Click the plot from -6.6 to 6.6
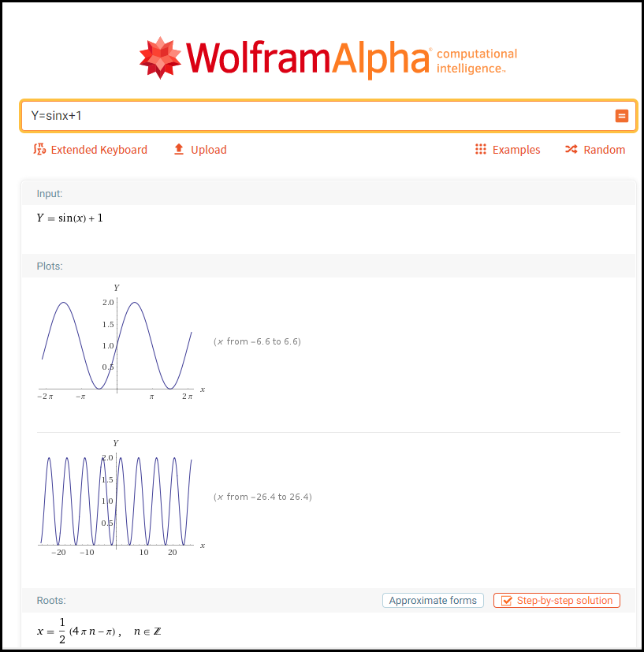This screenshot has height=652, width=644. [x=121, y=342]
